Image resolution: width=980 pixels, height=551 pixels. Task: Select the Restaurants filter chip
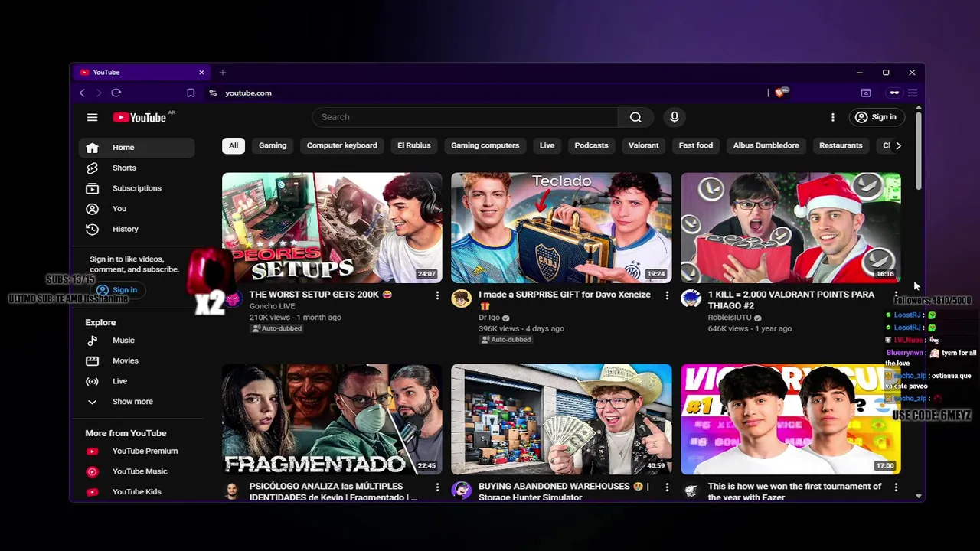point(841,145)
